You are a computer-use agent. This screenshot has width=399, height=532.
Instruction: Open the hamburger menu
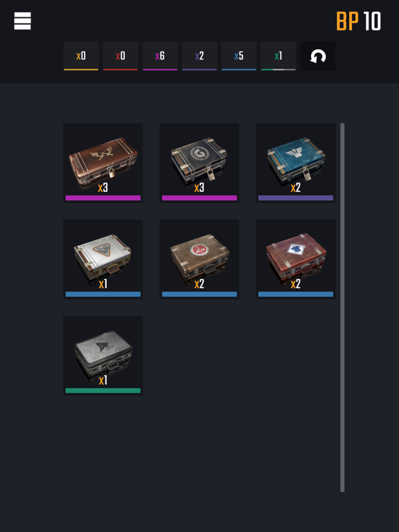coord(22,21)
